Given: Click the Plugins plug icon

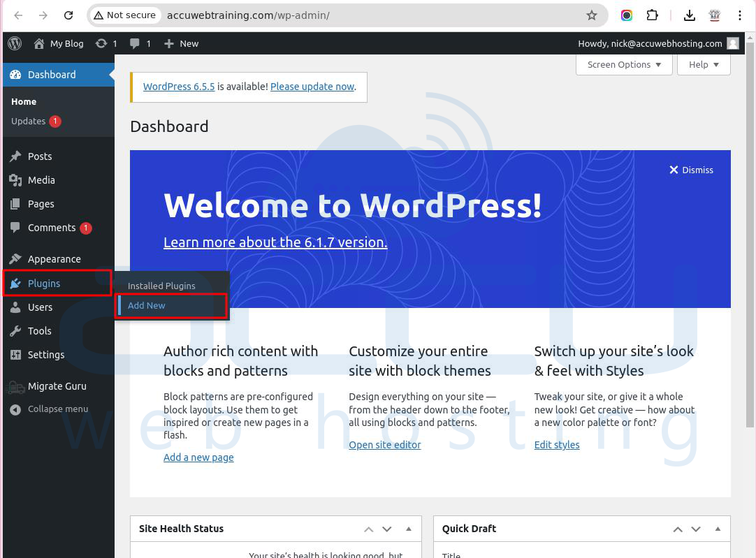Looking at the screenshot, I should click(x=15, y=284).
